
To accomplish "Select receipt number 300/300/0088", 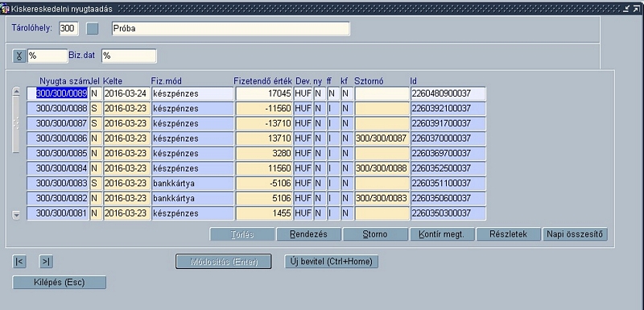I will click(x=58, y=109).
